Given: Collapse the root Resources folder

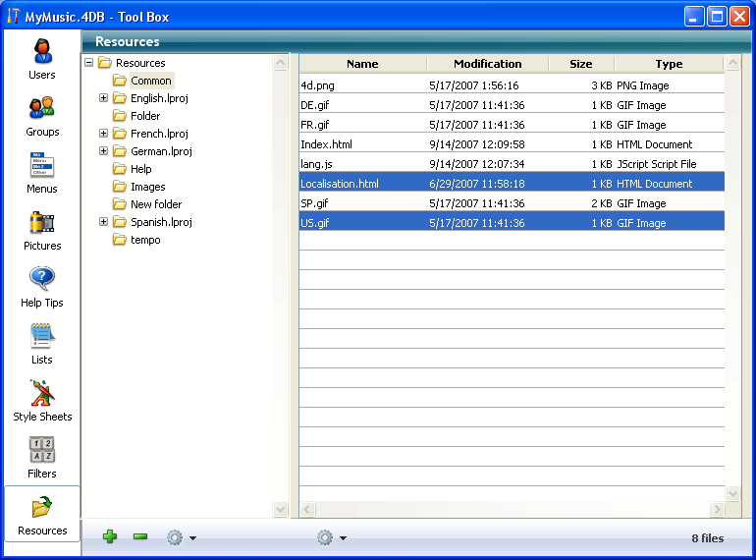Looking at the screenshot, I should [89, 63].
